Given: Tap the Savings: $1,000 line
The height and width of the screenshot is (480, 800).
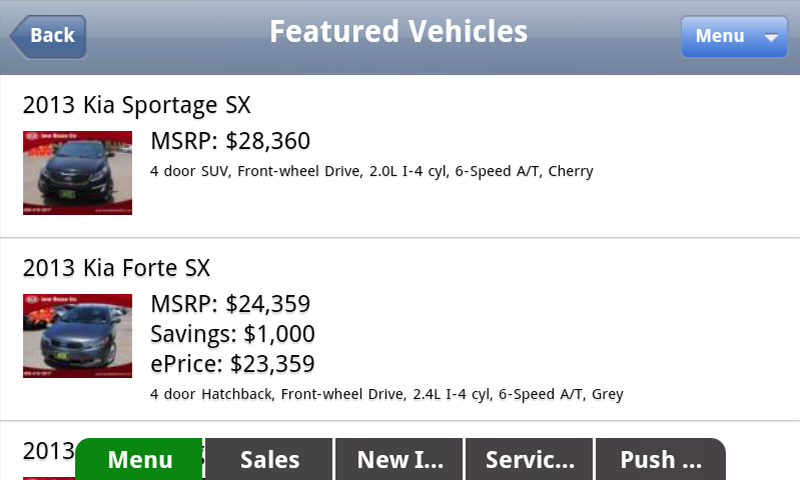Looking at the screenshot, I should (x=232, y=334).
